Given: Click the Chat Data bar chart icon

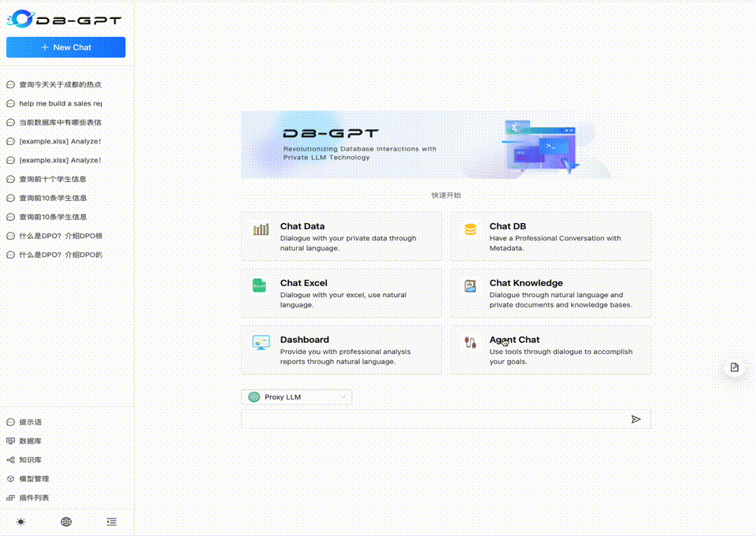Looking at the screenshot, I should tap(261, 229).
